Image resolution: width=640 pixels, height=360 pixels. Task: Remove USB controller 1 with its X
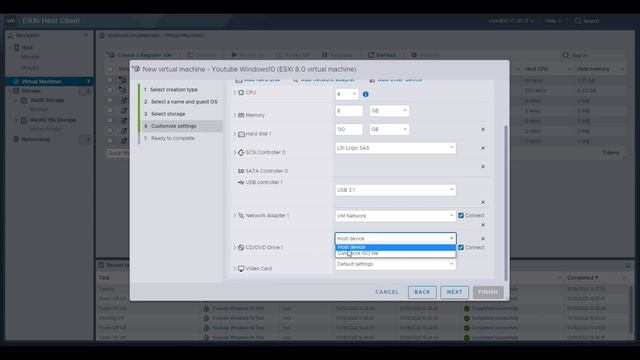coord(483,202)
